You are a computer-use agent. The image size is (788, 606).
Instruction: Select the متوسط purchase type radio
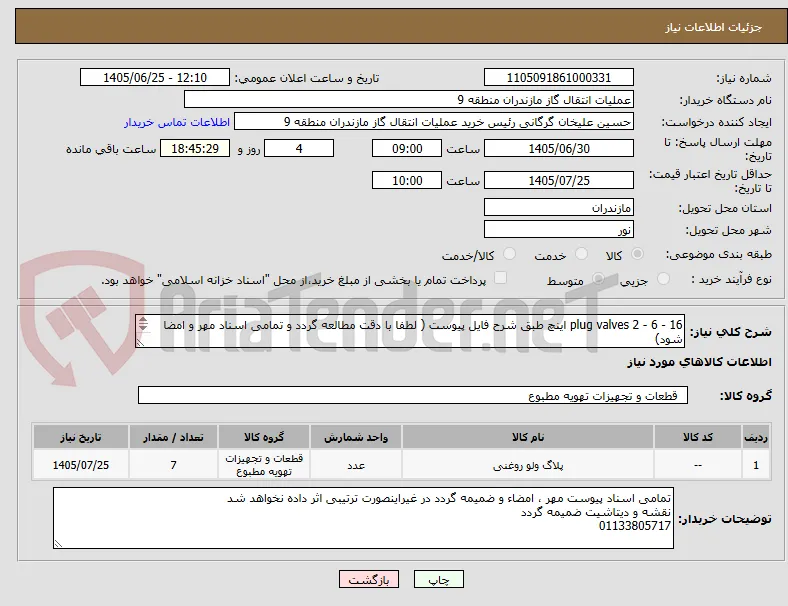598,278
